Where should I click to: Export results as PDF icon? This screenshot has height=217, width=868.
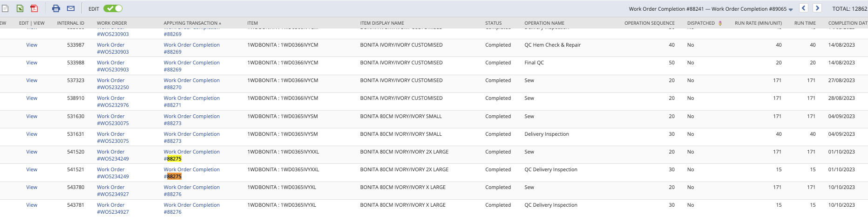[34, 8]
